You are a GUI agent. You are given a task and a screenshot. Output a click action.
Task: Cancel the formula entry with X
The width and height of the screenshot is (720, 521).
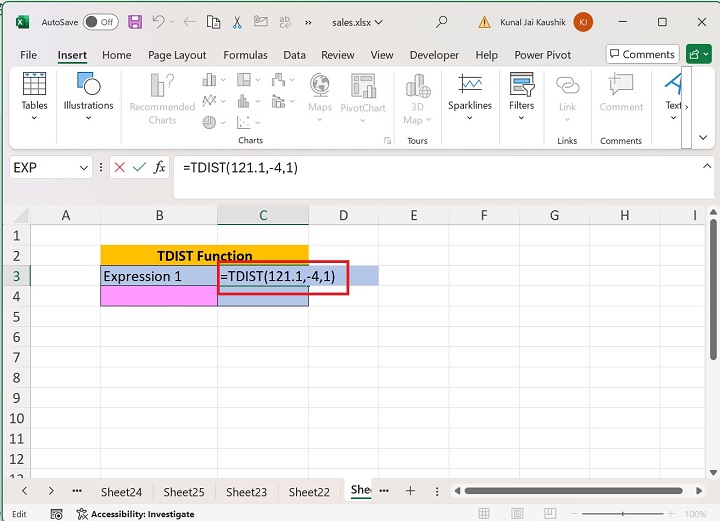[119, 168]
